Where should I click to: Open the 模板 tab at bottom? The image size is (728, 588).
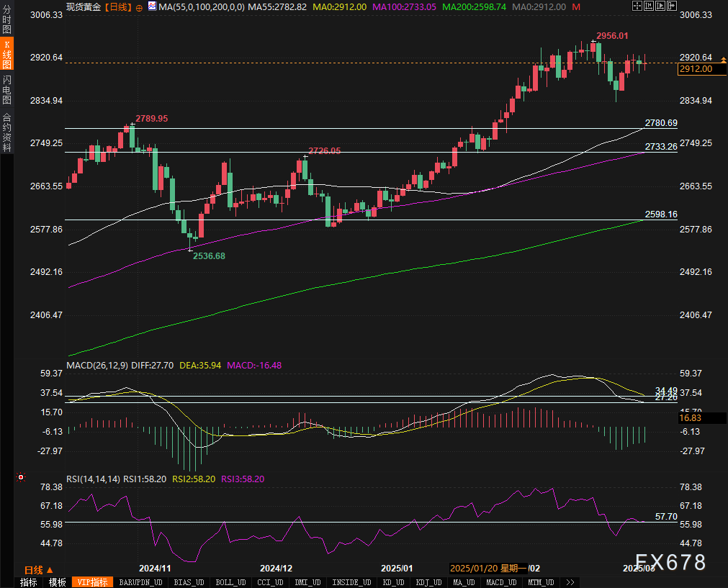tap(58, 582)
